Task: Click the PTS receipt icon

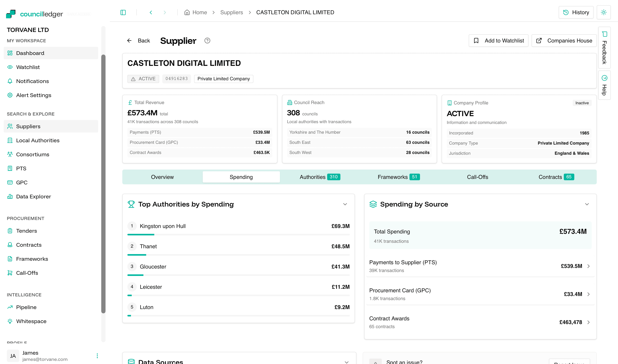Action: coord(10,168)
